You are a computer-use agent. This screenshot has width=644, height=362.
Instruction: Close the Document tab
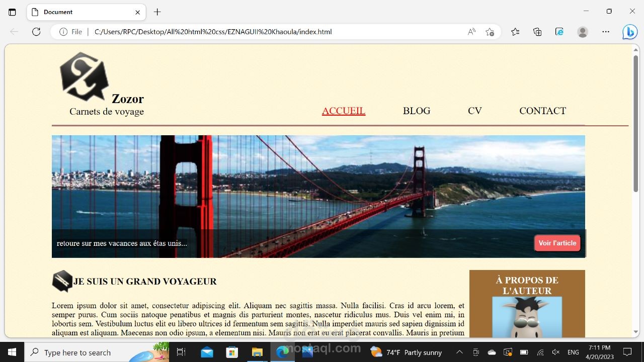[x=137, y=12]
